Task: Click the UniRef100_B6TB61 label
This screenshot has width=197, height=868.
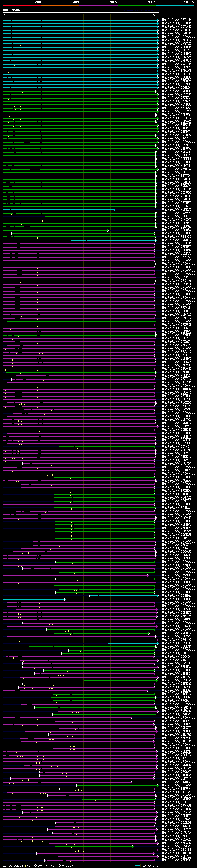Action: pos(177,108)
